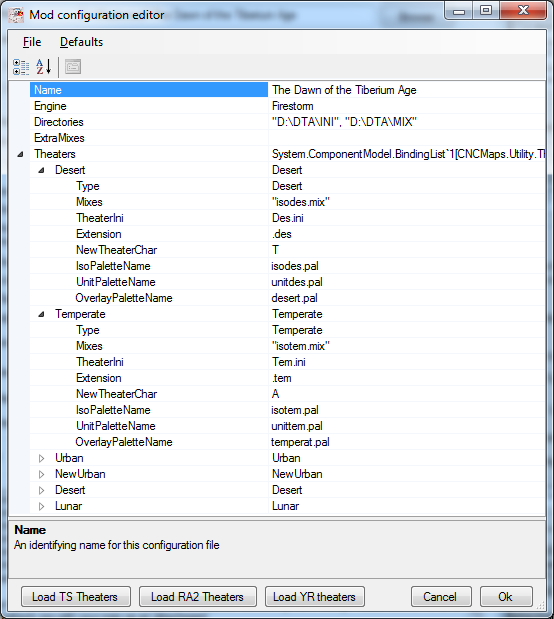Screen dimensions: 554x619
Task: Edit the Directories value
Action: pyautogui.click(x=407, y=122)
